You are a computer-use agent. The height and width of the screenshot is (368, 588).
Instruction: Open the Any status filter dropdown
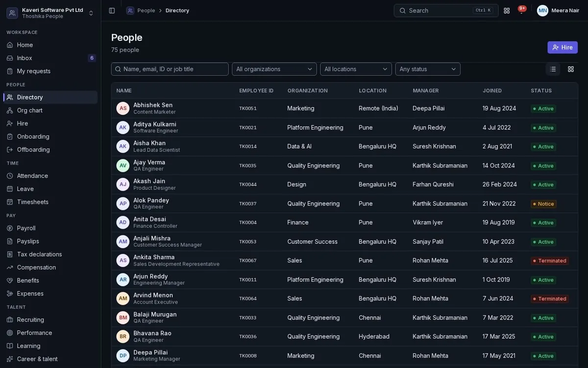[428, 69]
